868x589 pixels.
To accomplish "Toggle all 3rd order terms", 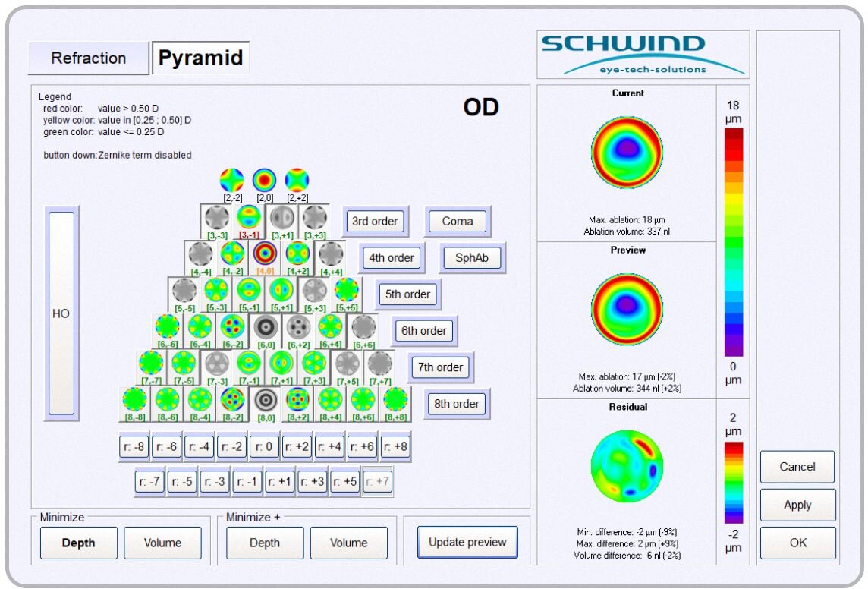I will click(x=376, y=222).
